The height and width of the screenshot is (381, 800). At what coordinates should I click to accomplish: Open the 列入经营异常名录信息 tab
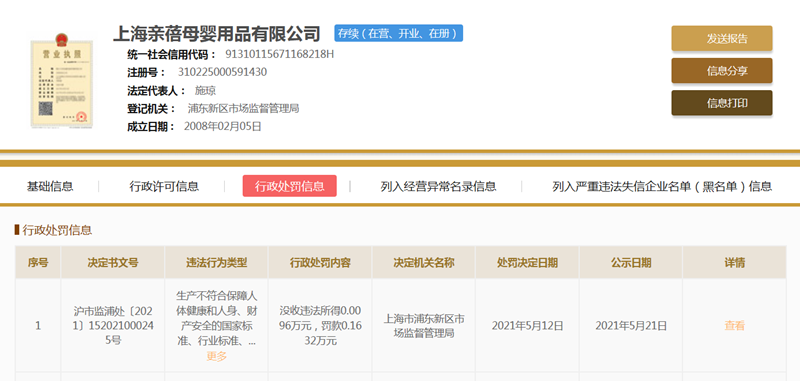click(x=438, y=186)
